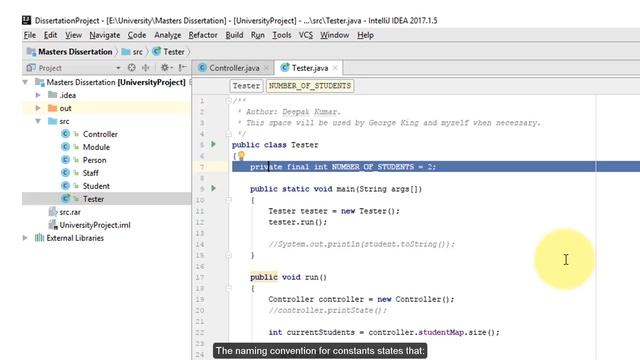The height and width of the screenshot is (360, 640).
Task: Collapse run method fold marker
Action: (229, 288)
